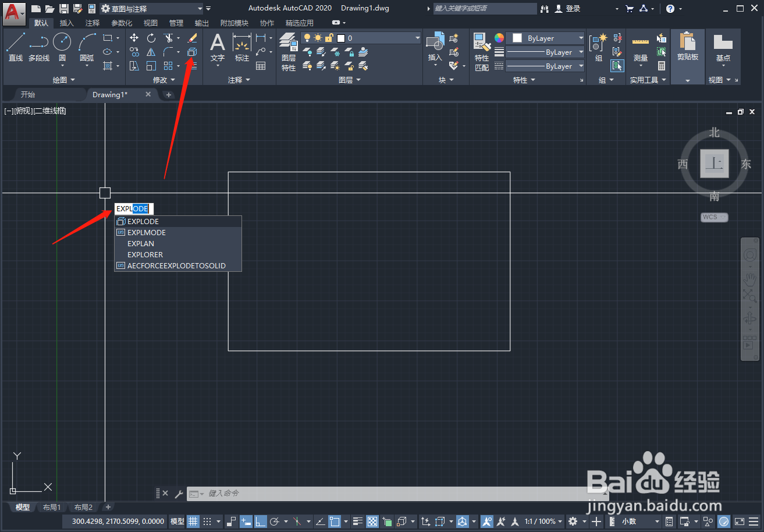Click the Save icon in the quick access toolbar
Screen dimensions: 764x532
pyautogui.click(x=63, y=9)
